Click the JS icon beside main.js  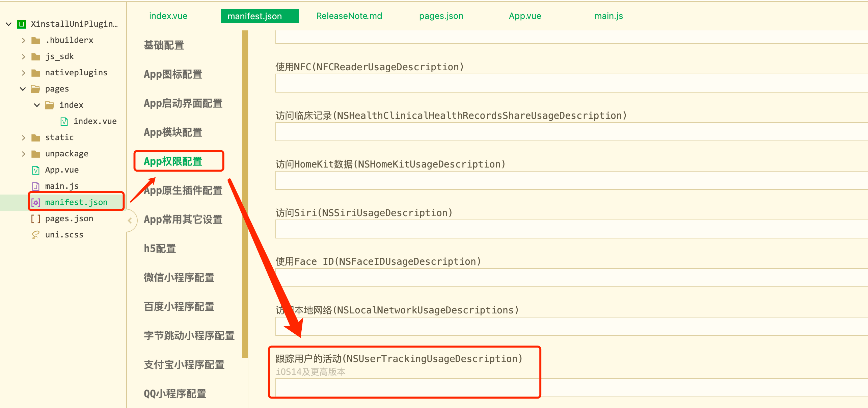coord(35,186)
